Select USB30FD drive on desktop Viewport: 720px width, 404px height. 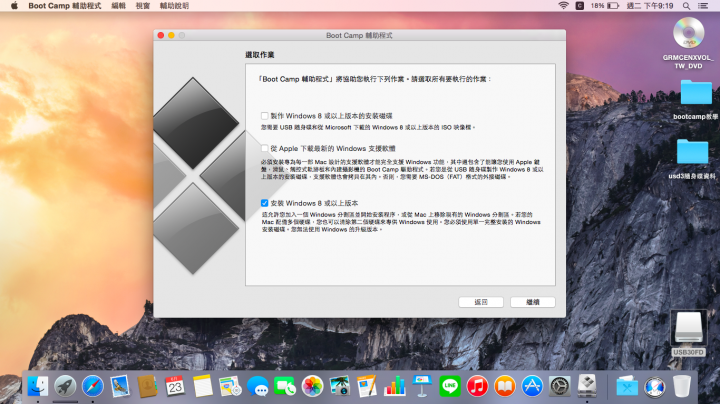[x=688, y=334]
